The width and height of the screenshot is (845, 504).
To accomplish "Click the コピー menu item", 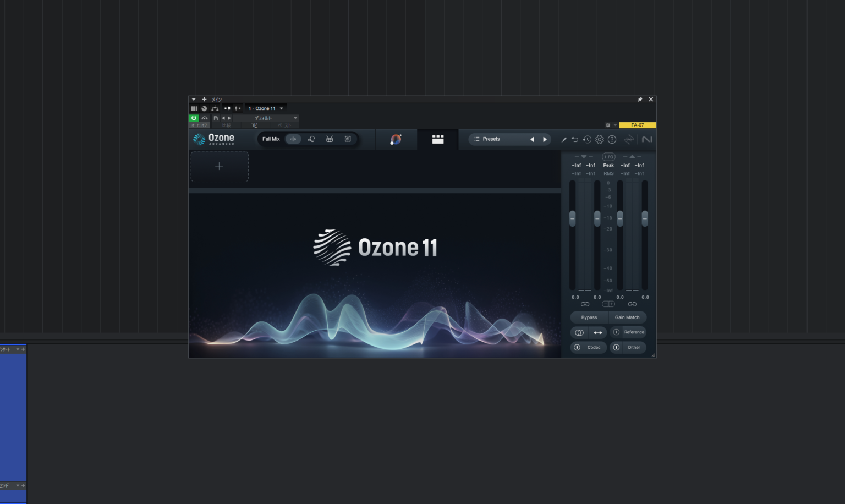I will click(254, 125).
